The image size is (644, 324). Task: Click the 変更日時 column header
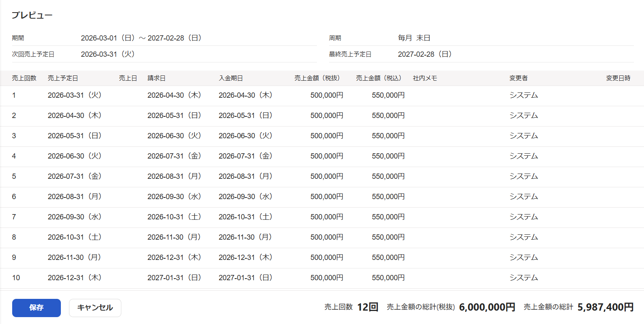[x=618, y=78]
